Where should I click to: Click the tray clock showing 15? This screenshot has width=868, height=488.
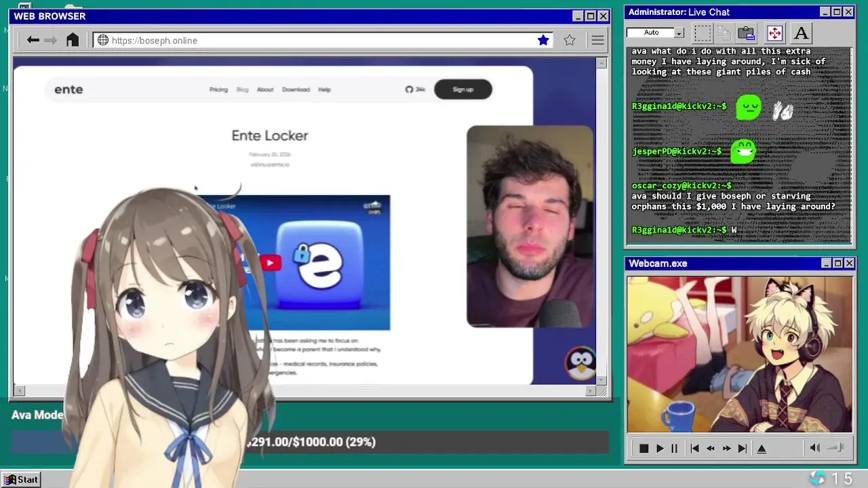pyautogui.click(x=842, y=479)
